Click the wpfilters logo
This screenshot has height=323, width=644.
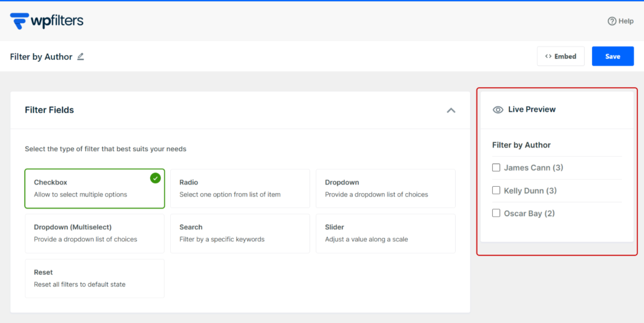(x=47, y=21)
